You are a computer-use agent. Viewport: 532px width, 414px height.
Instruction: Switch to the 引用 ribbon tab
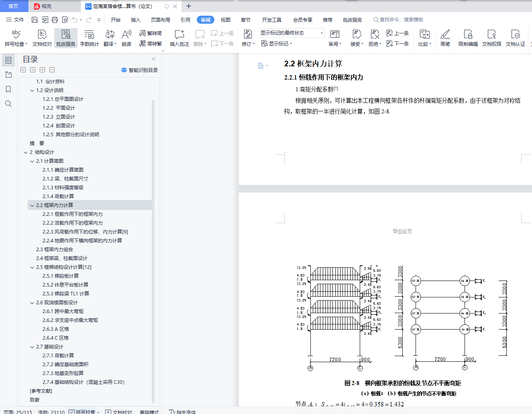pyautogui.click(x=185, y=20)
